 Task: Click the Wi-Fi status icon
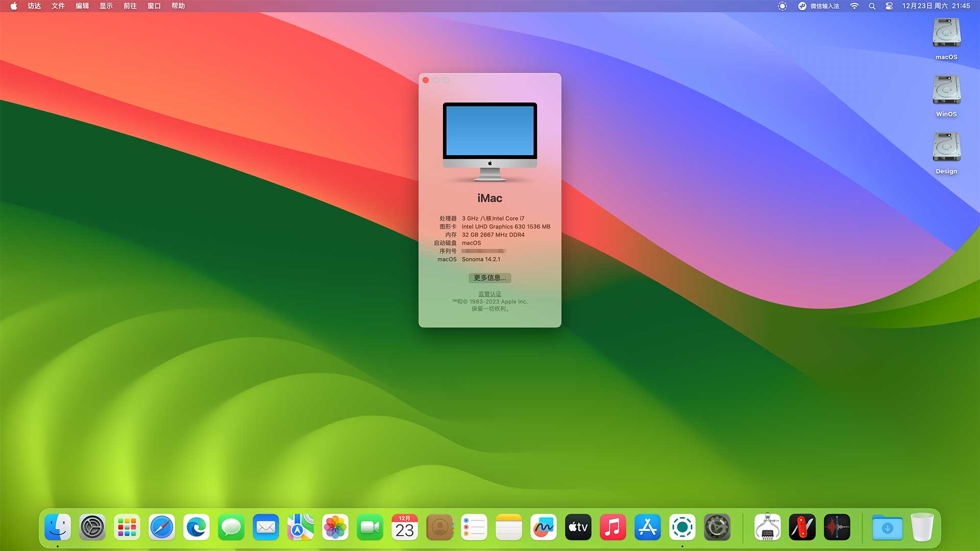click(x=854, y=6)
